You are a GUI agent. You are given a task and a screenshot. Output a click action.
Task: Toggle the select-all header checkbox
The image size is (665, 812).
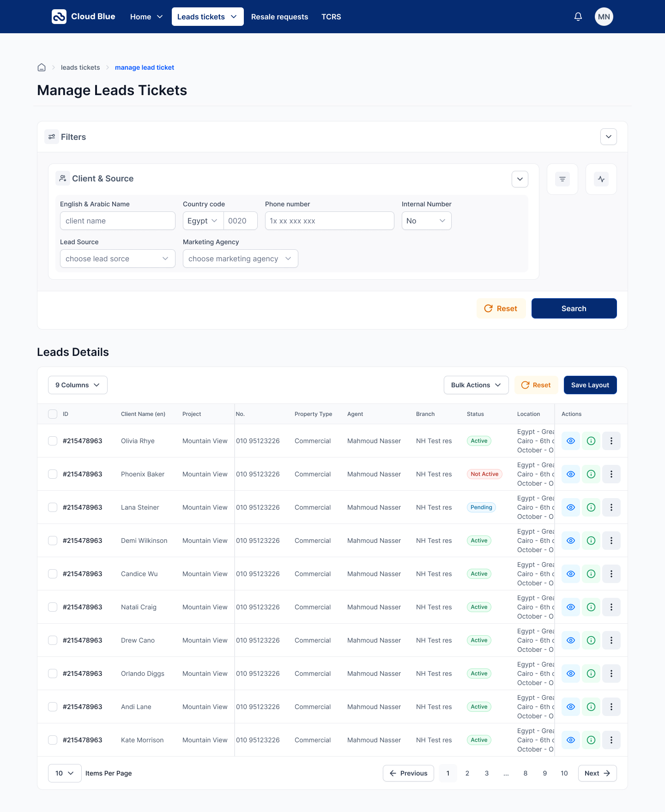click(x=53, y=414)
